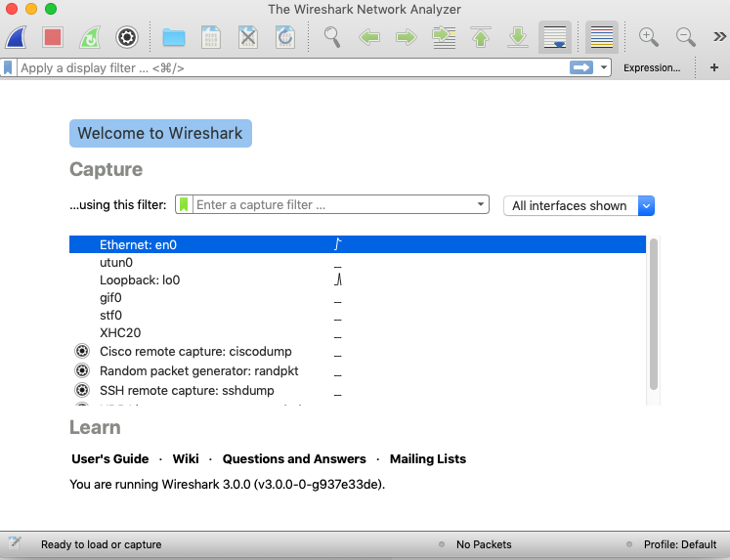730x560 pixels.
Task: Open ciscodump interface options gear
Action: point(82,351)
